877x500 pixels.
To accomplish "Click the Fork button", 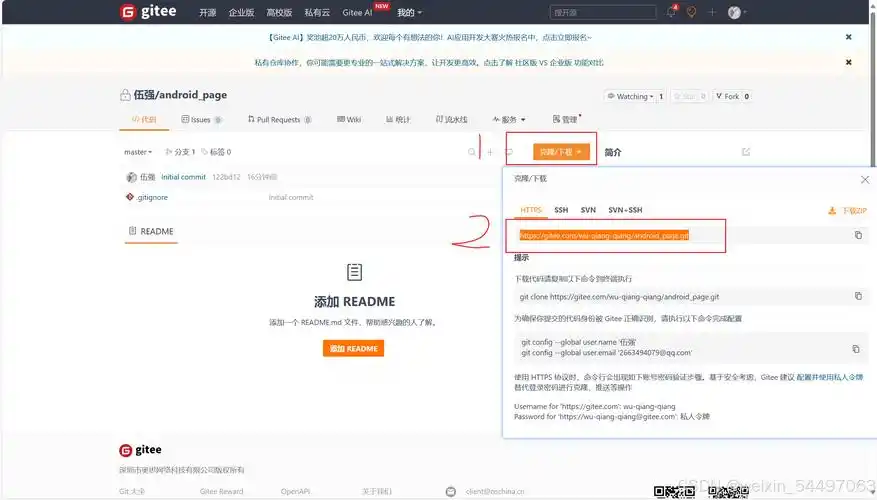I will (728, 96).
